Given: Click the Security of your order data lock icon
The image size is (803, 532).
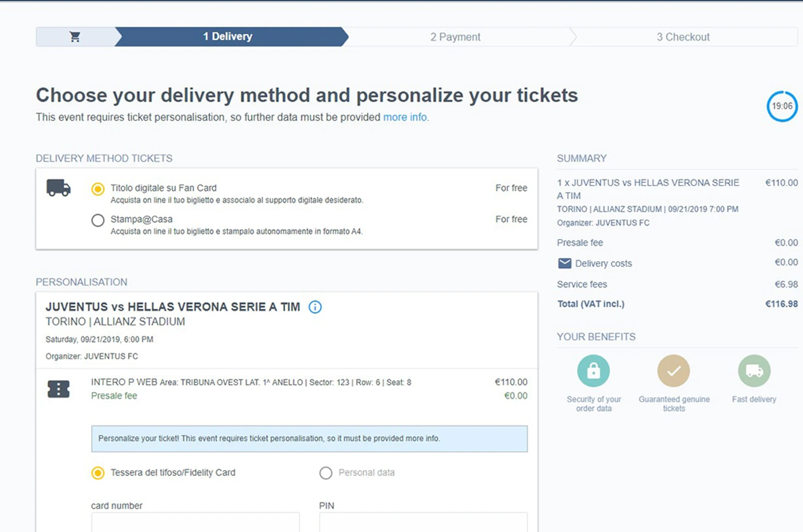Looking at the screenshot, I should pyautogui.click(x=593, y=371).
